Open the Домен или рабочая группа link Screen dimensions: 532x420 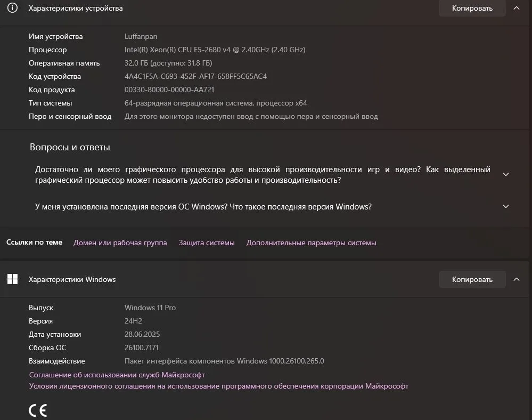click(x=120, y=243)
